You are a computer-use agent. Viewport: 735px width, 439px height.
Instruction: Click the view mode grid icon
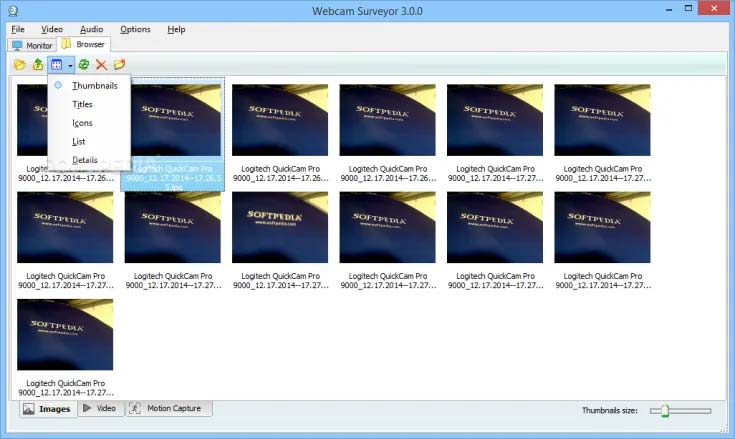point(57,65)
